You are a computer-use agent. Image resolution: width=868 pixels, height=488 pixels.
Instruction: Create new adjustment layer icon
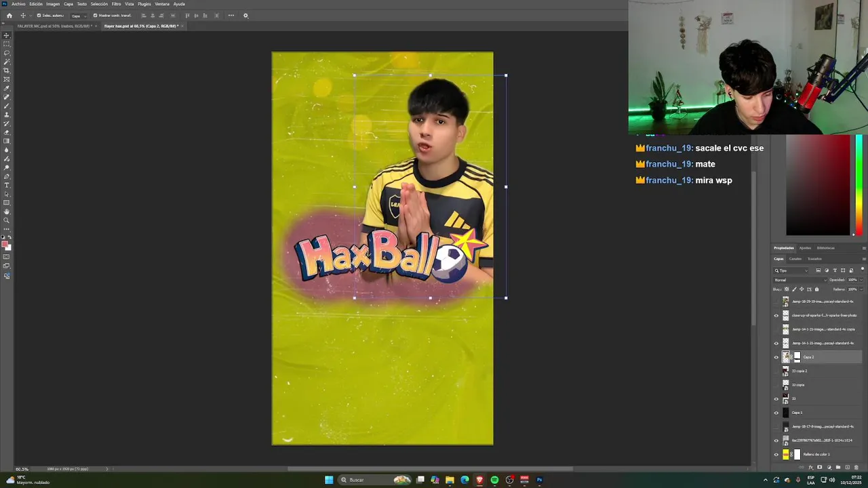829,467
